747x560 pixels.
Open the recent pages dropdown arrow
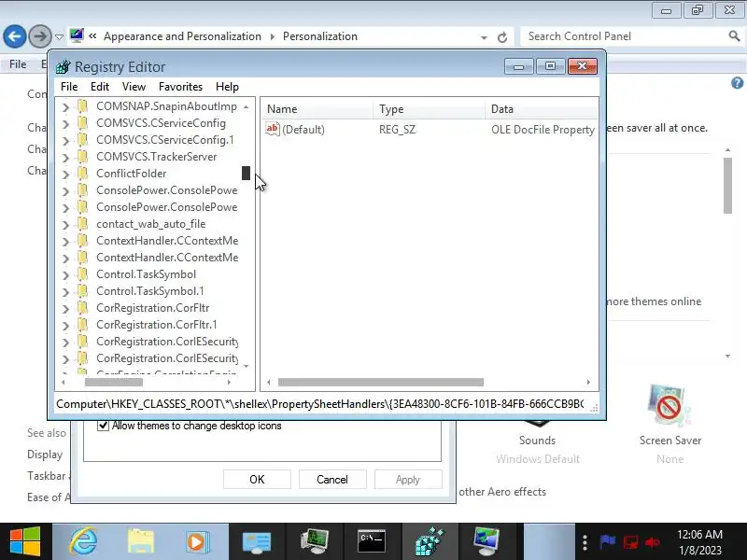tap(59, 36)
